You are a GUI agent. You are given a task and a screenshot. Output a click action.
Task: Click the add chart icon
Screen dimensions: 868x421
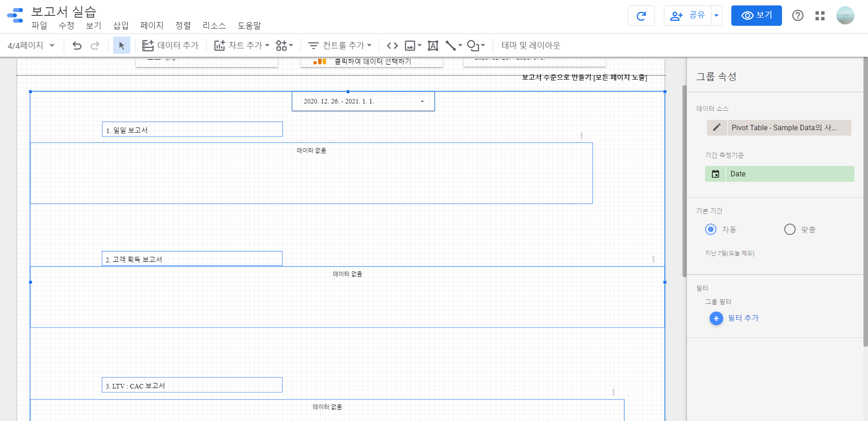click(219, 45)
